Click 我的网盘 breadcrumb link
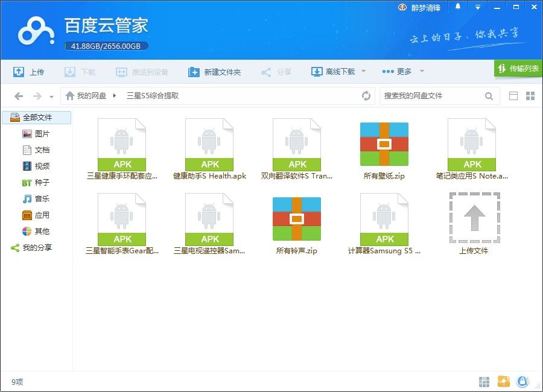Image resolution: width=543 pixels, height=392 pixels. click(92, 95)
